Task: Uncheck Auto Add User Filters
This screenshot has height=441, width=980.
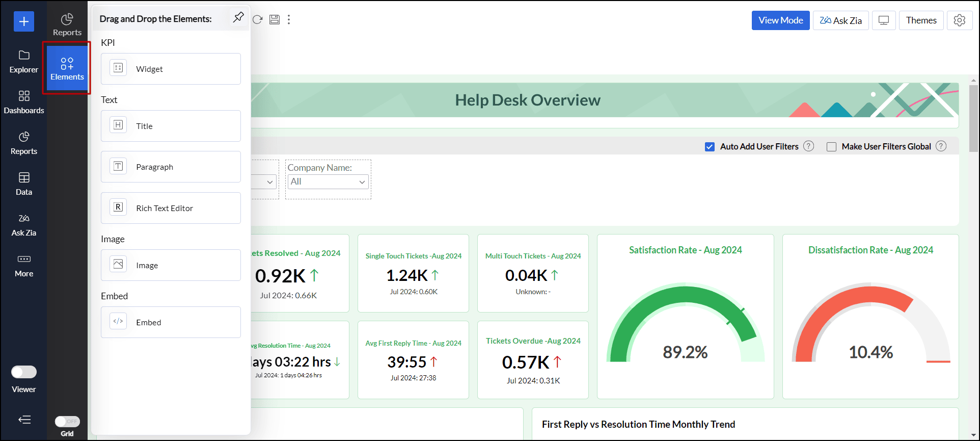Action: tap(710, 147)
